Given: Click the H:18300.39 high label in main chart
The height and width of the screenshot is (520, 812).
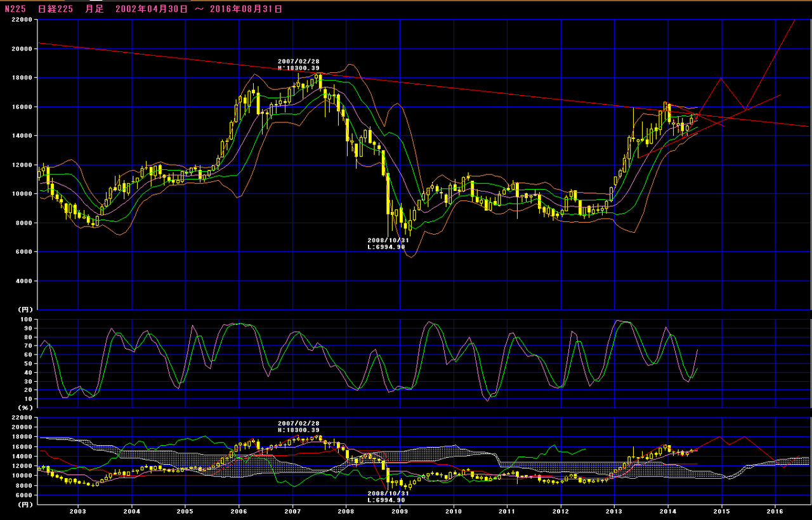Looking at the screenshot, I should click(299, 68).
